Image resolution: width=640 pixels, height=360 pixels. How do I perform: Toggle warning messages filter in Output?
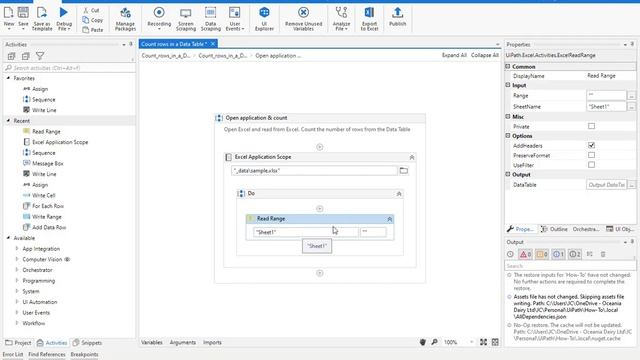[542, 254]
